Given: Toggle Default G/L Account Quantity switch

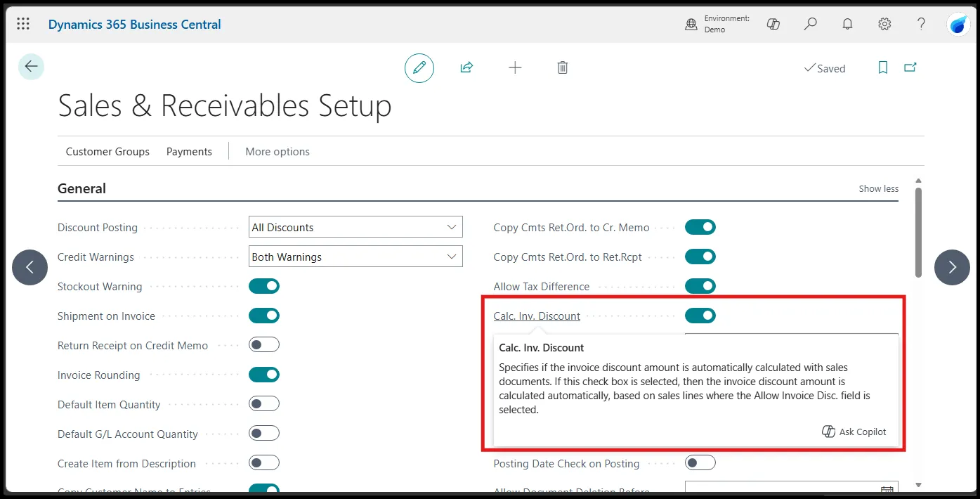Looking at the screenshot, I should click(x=264, y=434).
